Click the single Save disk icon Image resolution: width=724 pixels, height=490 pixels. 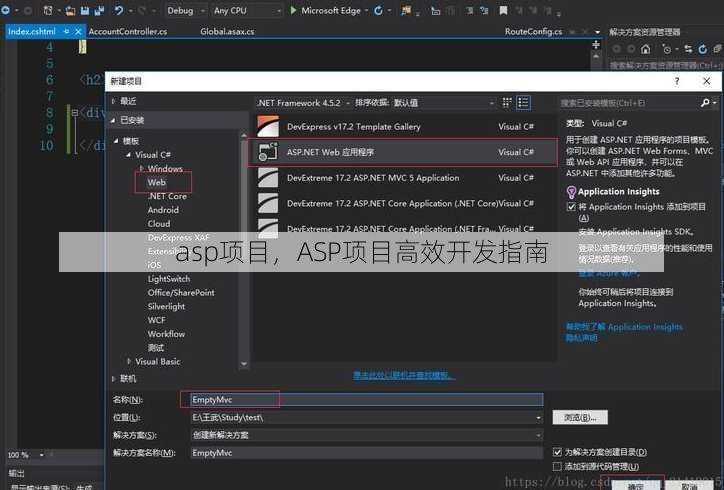pos(85,10)
